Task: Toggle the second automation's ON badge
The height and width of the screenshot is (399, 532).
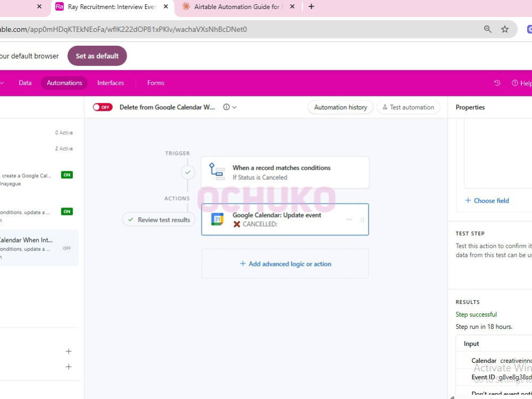Action: (x=67, y=211)
